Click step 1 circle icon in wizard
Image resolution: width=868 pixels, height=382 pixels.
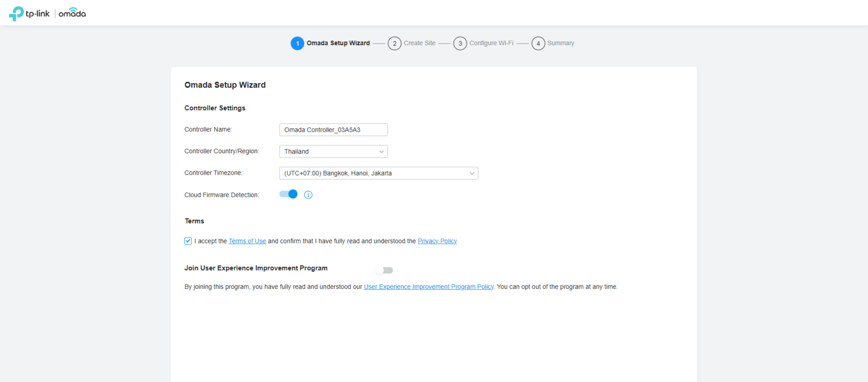click(297, 44)
